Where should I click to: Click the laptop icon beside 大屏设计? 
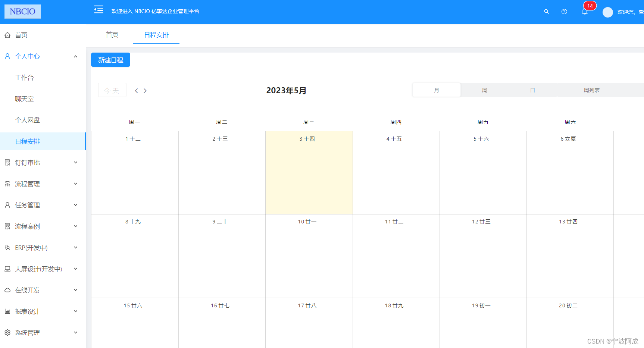(7, 269)
